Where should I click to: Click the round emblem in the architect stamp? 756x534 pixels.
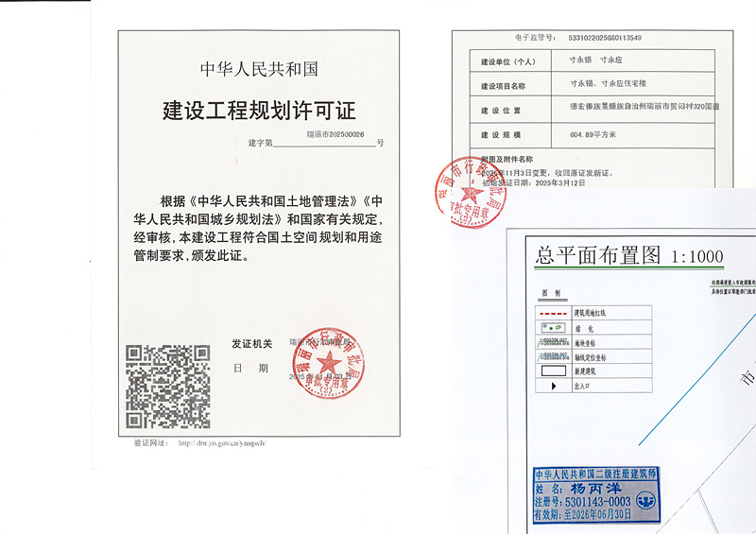pyautogui.click(x=645, y=501)
